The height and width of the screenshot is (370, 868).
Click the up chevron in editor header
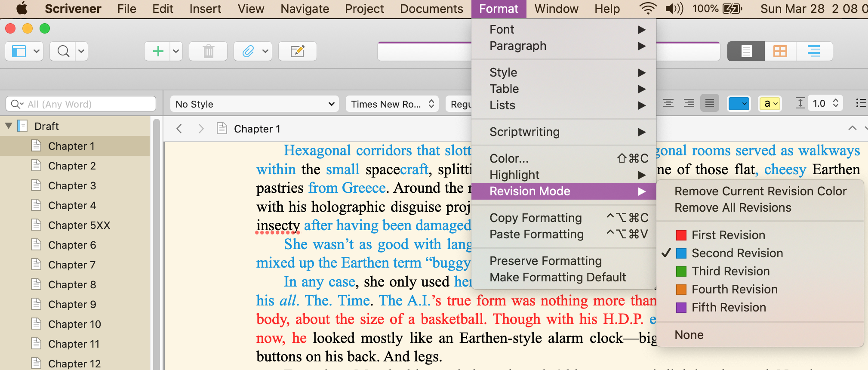click(x=852, y=128)
